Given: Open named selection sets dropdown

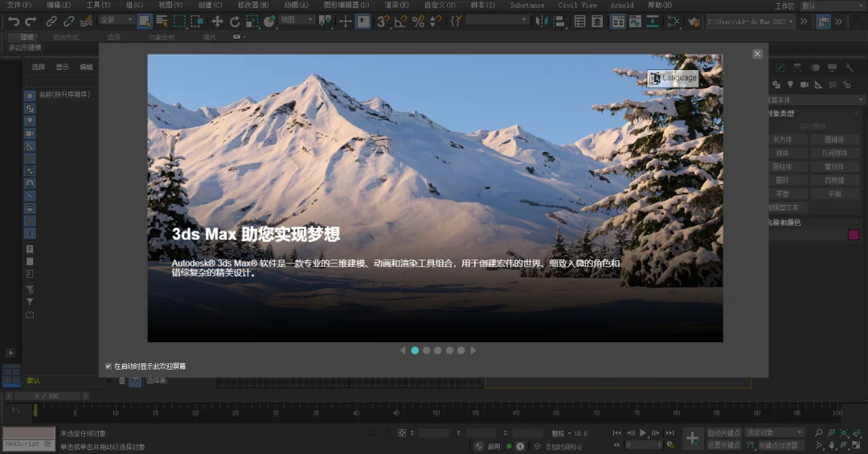Looking at the screenshot, I should pos(497,20).
